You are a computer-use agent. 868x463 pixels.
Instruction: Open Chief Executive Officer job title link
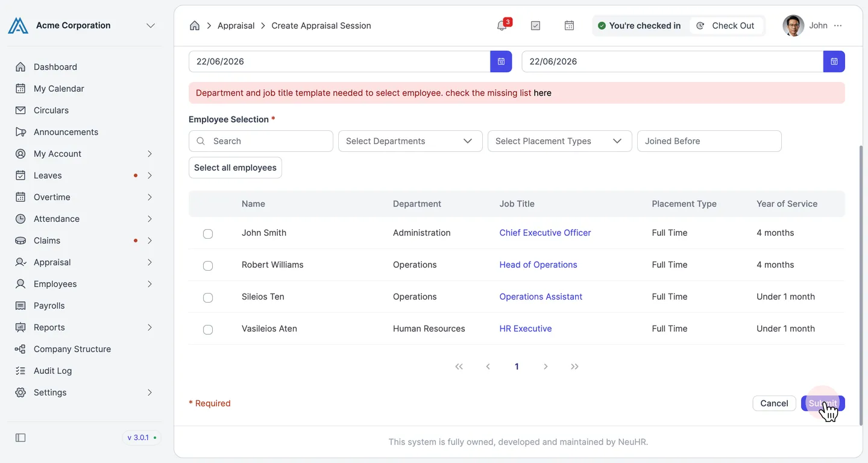(x=545, y=233)
